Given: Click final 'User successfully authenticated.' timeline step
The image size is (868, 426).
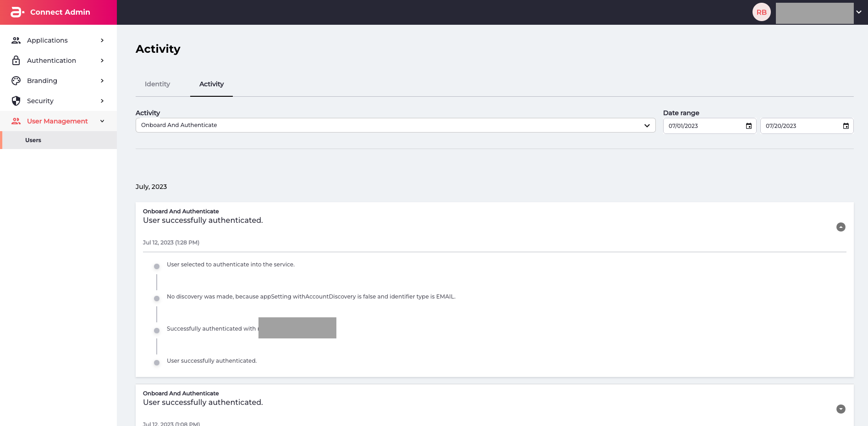Looking at the screenshot, I should (212, 361).
